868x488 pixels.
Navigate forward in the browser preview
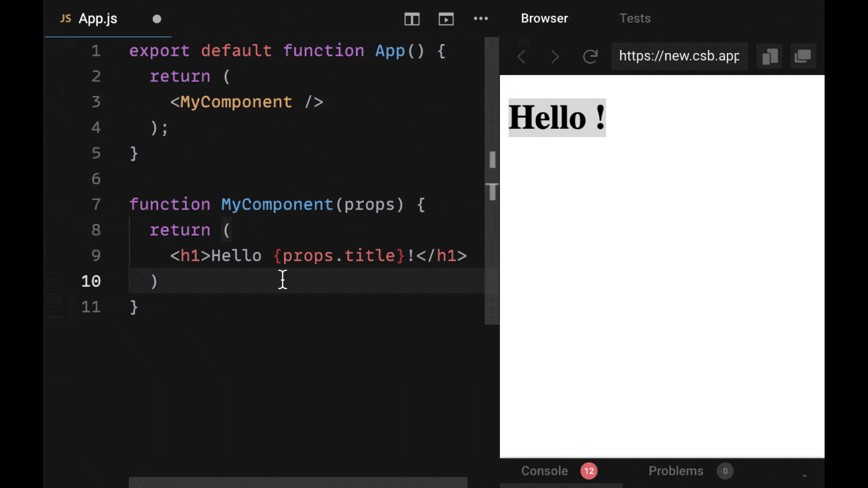(555, 56)
